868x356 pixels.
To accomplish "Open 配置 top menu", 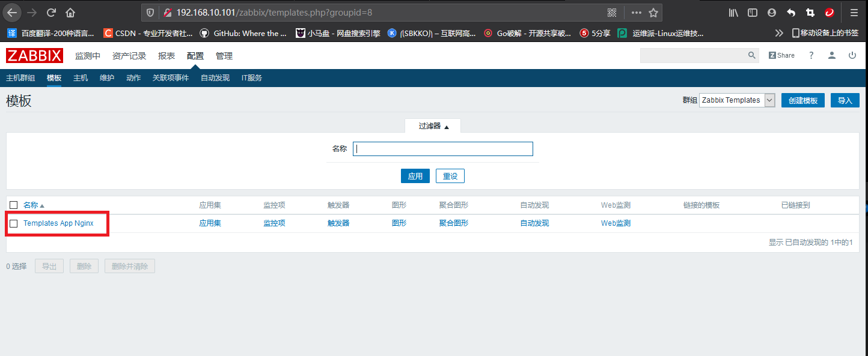I will point(195,56).
